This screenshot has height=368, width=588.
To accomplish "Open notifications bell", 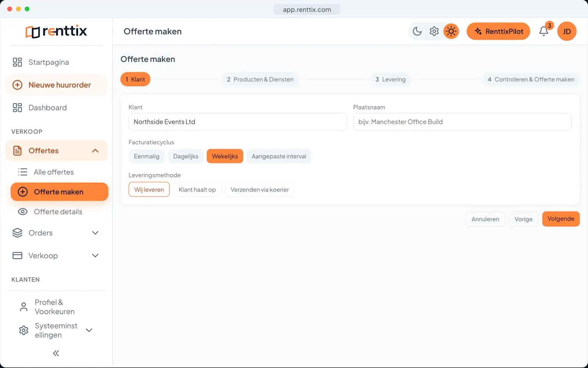I will pyautogui.click(x=544, y=31).
